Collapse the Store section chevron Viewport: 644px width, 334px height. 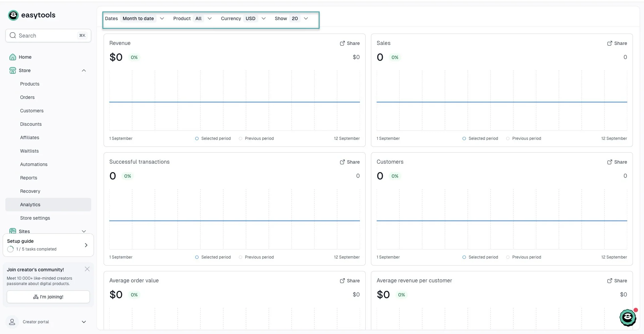84,70
